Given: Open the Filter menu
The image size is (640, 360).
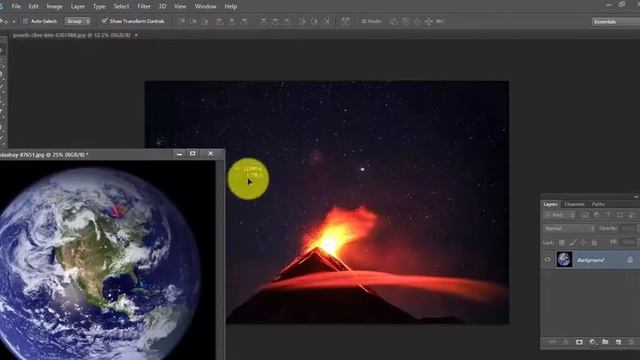Looking at the screenshot, I should [x=144, y=7].
